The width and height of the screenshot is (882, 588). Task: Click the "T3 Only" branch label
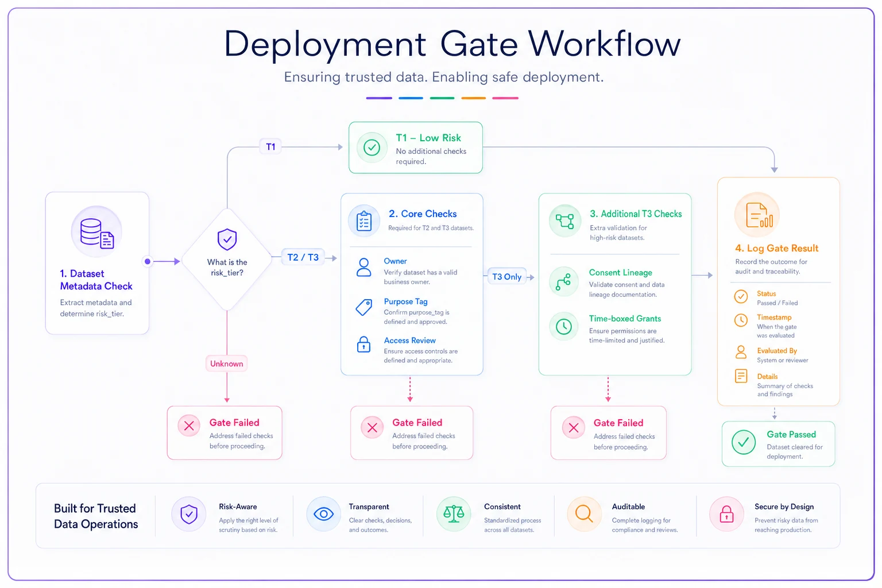coord(506,277)
